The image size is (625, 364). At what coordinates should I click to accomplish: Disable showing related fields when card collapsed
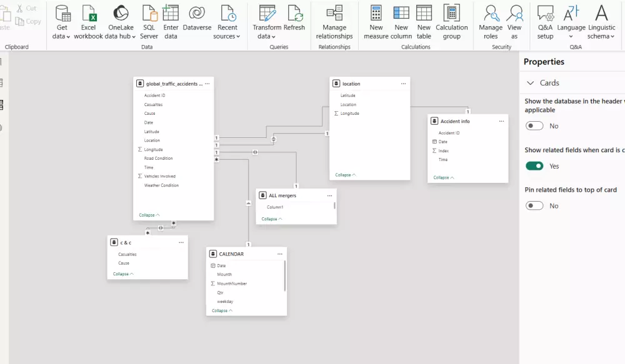coord(534,165)
